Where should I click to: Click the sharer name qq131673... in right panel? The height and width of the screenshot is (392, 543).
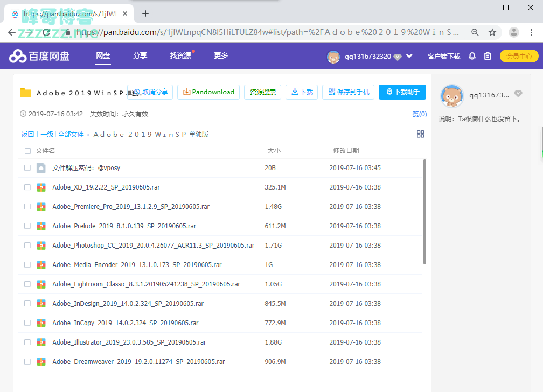coord(489,95)
